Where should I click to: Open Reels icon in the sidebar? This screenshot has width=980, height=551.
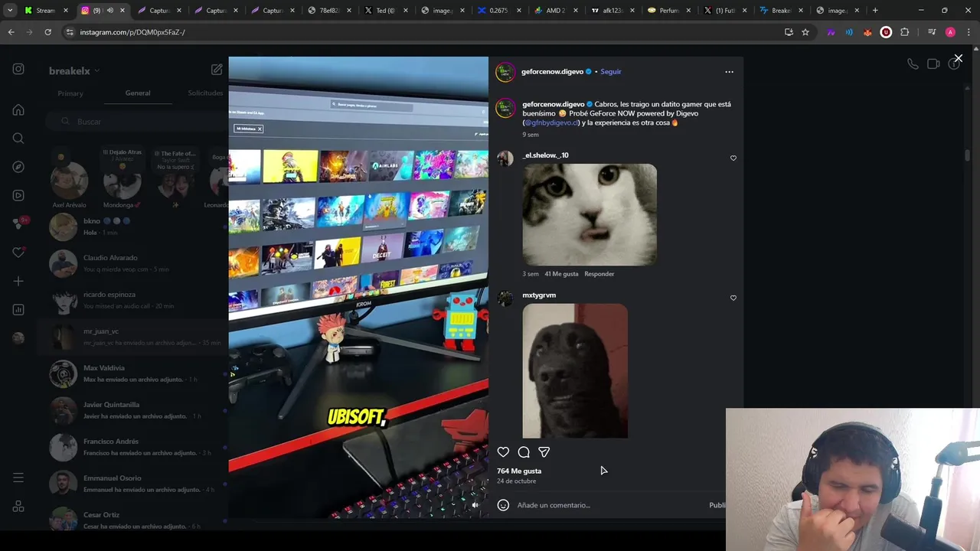(18, 195)
